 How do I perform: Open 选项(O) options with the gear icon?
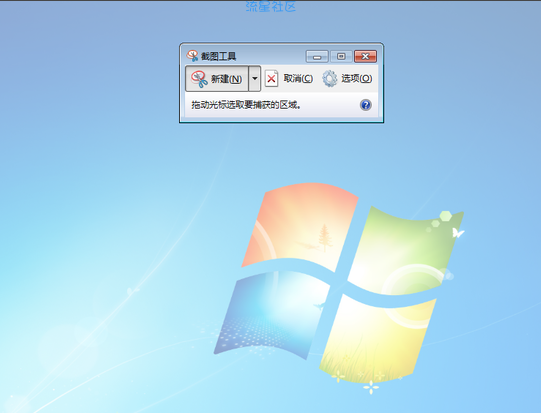[347, 79]
